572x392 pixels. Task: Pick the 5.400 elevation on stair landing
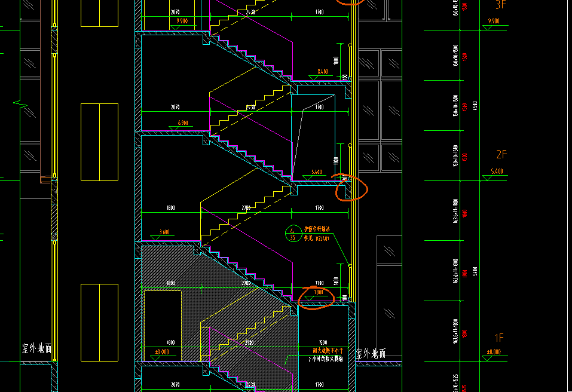coord(317,172)
